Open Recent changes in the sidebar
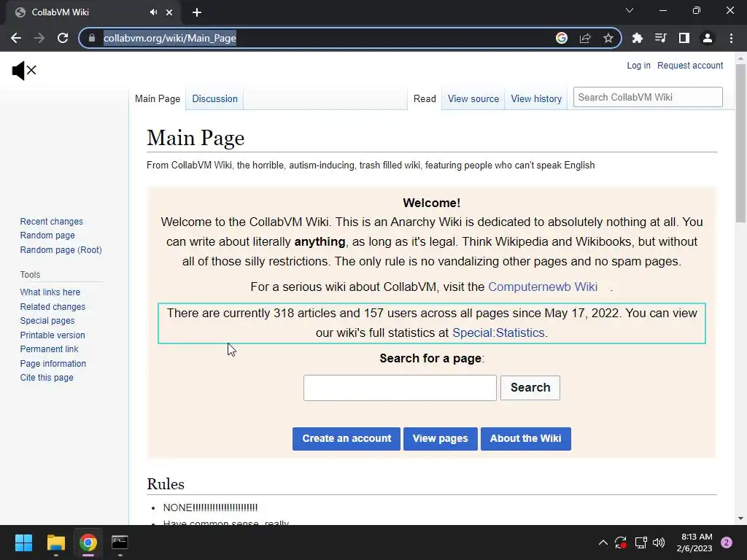Screen dimensions: 747x560 (52, 222)
